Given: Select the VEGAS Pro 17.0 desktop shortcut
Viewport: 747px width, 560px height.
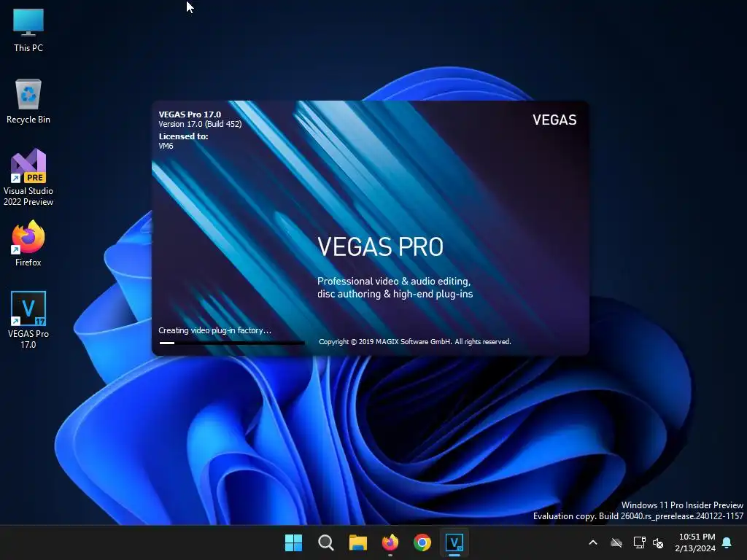Looking at the screenshot, I should pyautogui.click(x=28, y=319).
